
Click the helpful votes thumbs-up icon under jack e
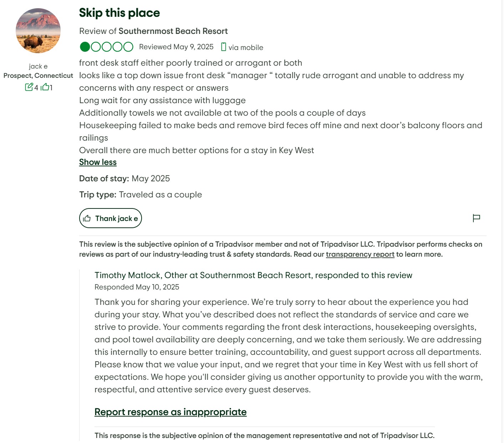pyautogui.click(x=45, y=87)
